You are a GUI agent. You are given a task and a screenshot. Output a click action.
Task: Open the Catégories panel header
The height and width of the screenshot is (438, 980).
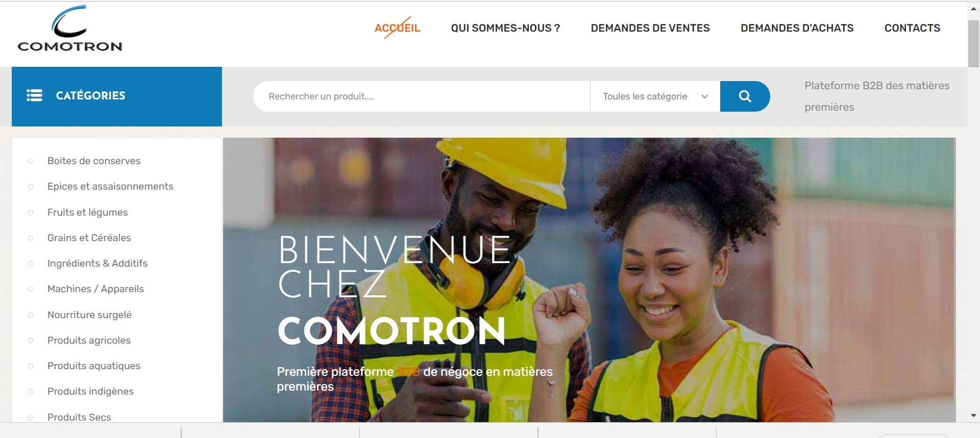pyautogui.click(x=117, y=96)
